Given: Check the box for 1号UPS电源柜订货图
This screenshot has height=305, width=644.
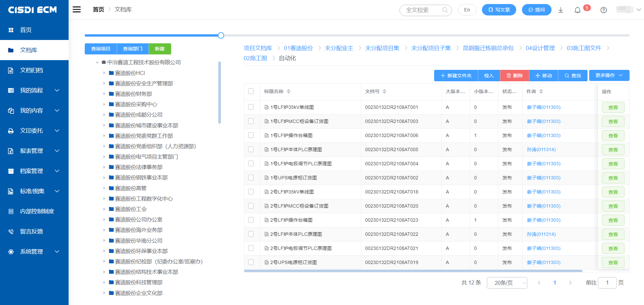Looking at the screenshot, I should coord(251,178).
